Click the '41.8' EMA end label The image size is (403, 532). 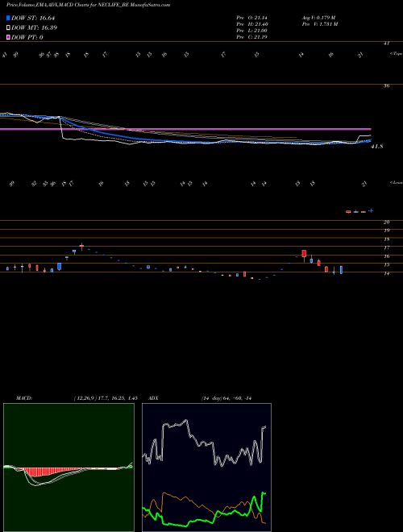tap(377, 147)
